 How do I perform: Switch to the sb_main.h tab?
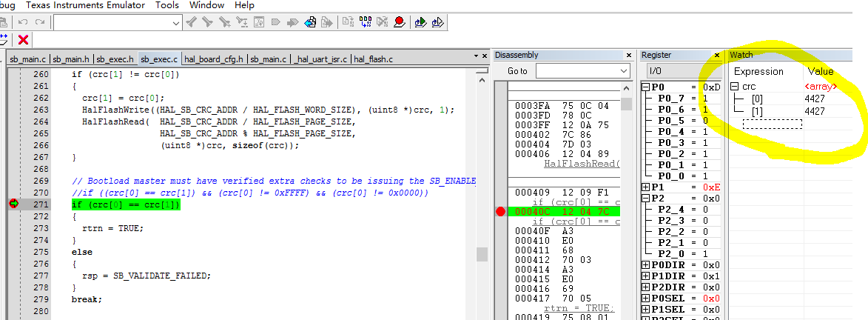[71, 59]
